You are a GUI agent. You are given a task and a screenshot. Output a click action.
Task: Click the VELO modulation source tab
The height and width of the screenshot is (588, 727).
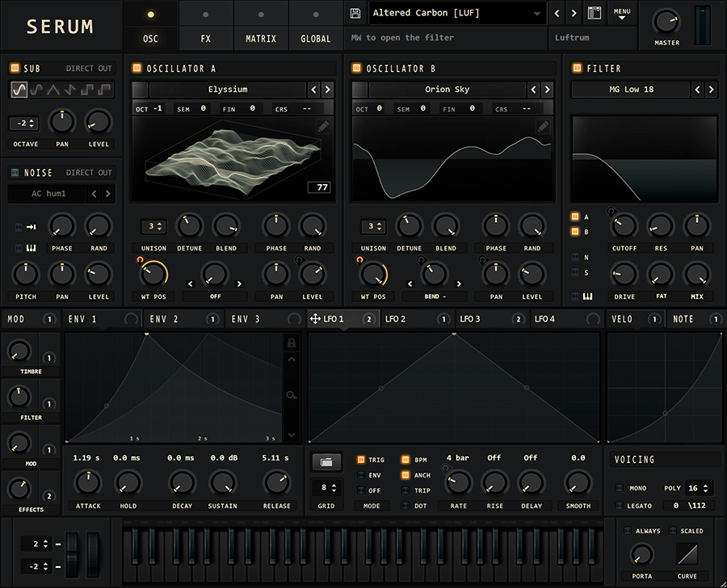635,319
